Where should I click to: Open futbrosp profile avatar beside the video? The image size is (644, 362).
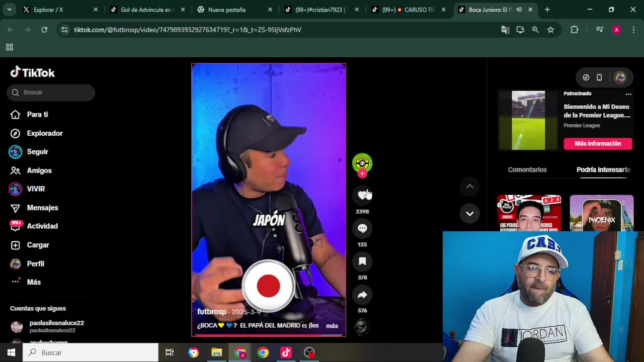coord(362,163)
